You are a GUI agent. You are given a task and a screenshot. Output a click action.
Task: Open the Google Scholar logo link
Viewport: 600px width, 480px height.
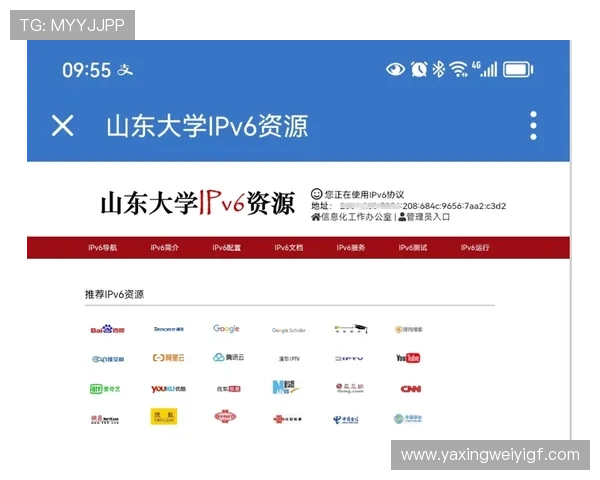289,330
